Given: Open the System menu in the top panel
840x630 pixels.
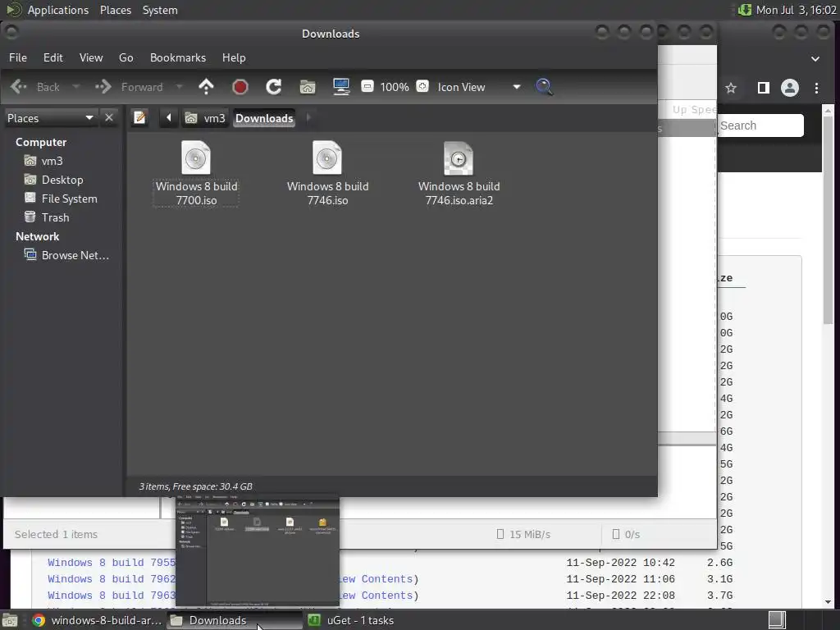Looking at the screenshot, I should pos(160,10).
